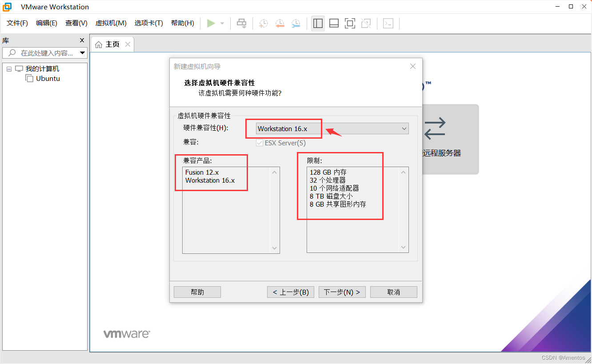Click the 下一步(N) > button
Viewport: 592px width, 364px height.
click(x=342, y=292)
